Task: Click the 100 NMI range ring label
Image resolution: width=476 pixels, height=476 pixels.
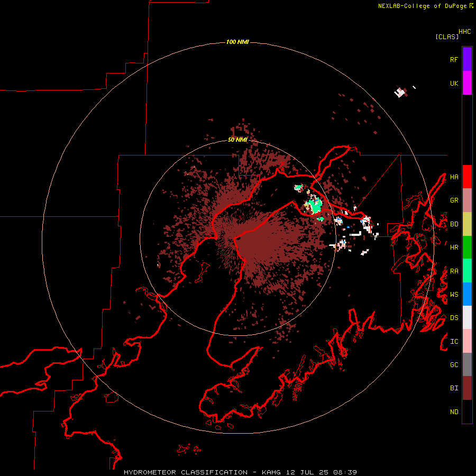Action: pos(237,42)
